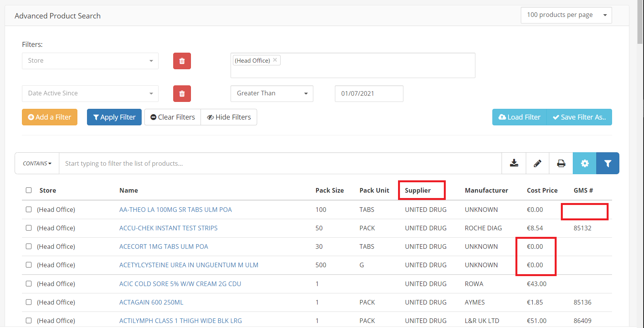Click the L&R UK LTD manufacturer cell

click(482, 321)
